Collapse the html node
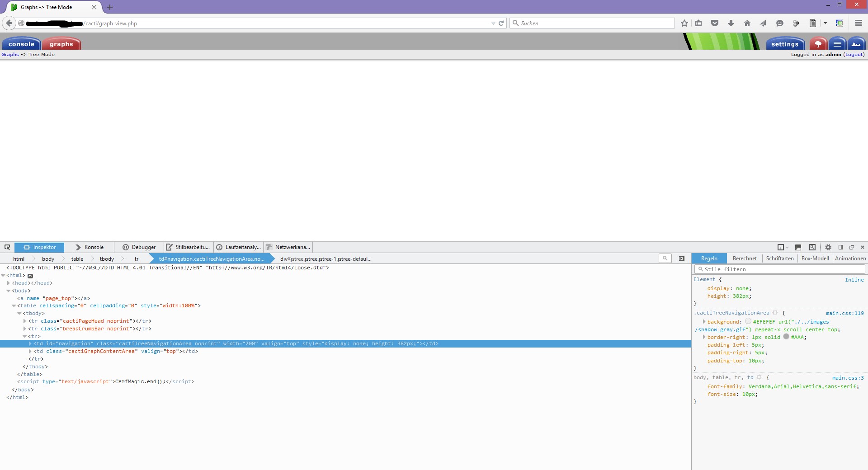Screen dimensions: 868x470 3,276
